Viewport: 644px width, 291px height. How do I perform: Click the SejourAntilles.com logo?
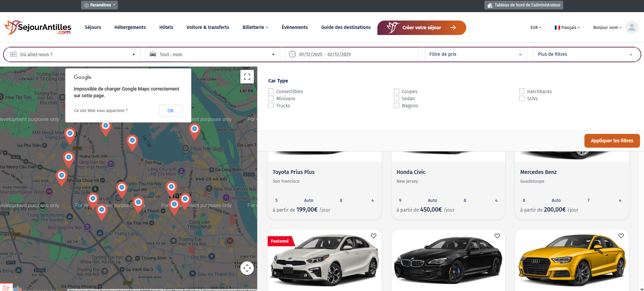38,28
